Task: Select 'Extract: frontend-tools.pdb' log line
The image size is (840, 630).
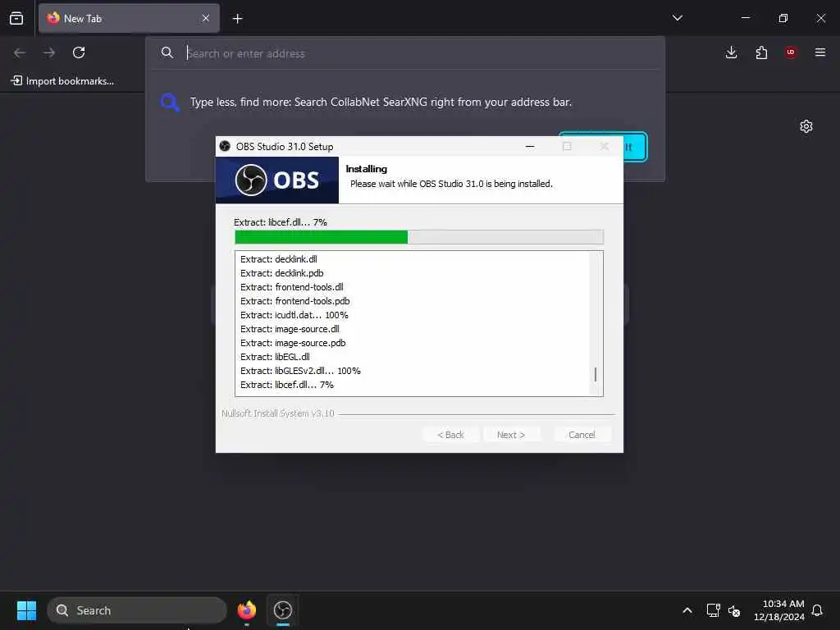Action: point(295,301)
